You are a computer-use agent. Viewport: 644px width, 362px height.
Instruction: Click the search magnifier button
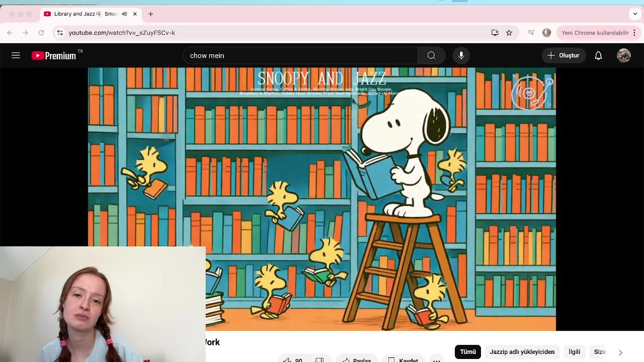431,55
